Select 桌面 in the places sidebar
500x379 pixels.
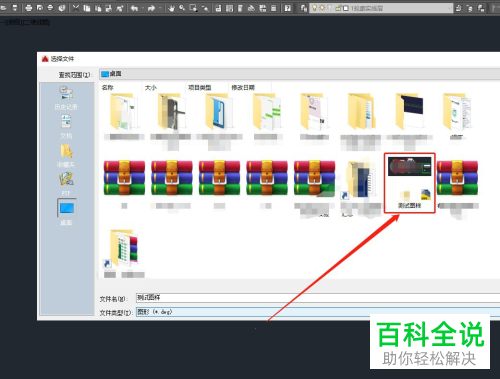[x=66, y=212]
